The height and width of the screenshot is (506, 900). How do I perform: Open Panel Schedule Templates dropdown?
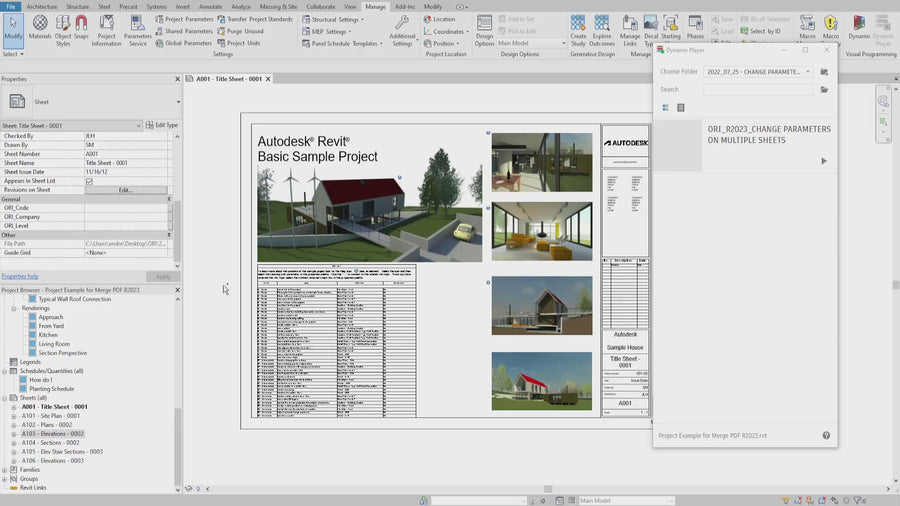(342, 44)
